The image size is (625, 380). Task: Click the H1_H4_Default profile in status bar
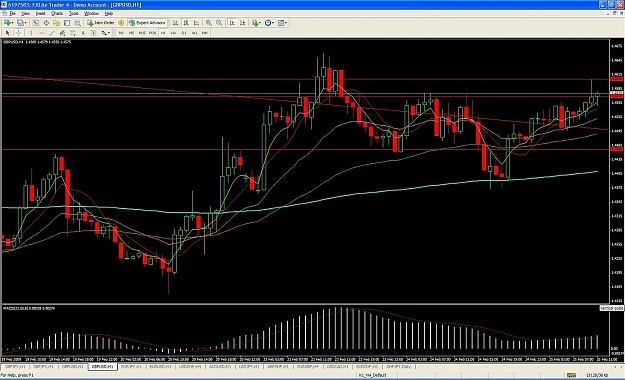(x=372, y=375)
